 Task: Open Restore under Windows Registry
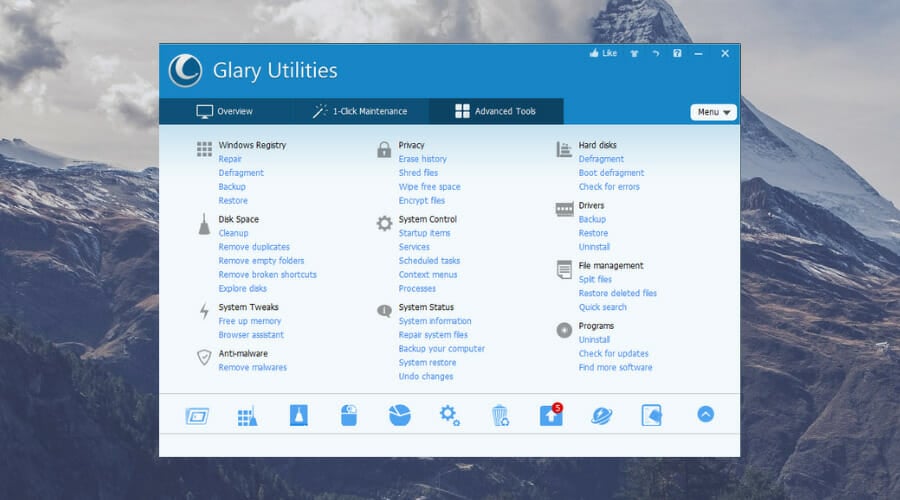[233, 200]
